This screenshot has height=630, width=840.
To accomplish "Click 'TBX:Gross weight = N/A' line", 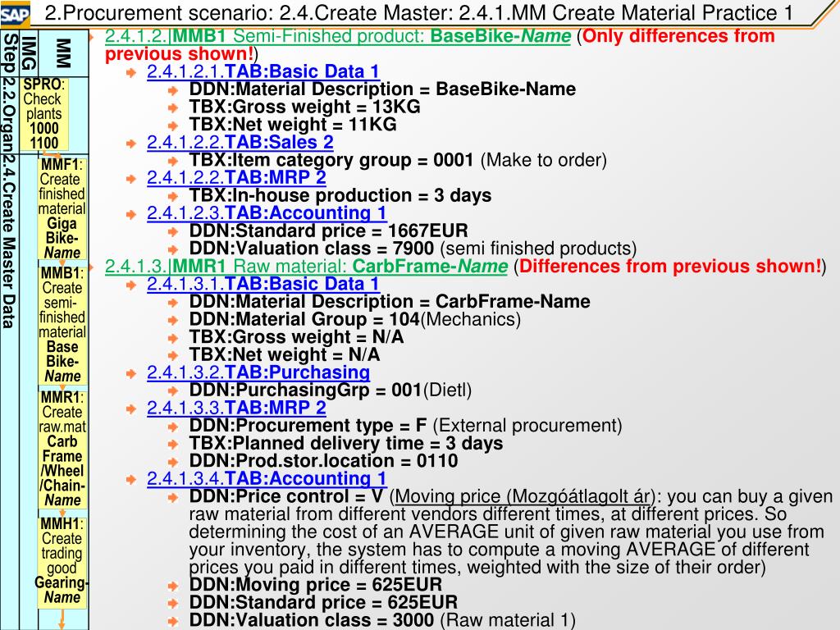I will tap(296, 336).
